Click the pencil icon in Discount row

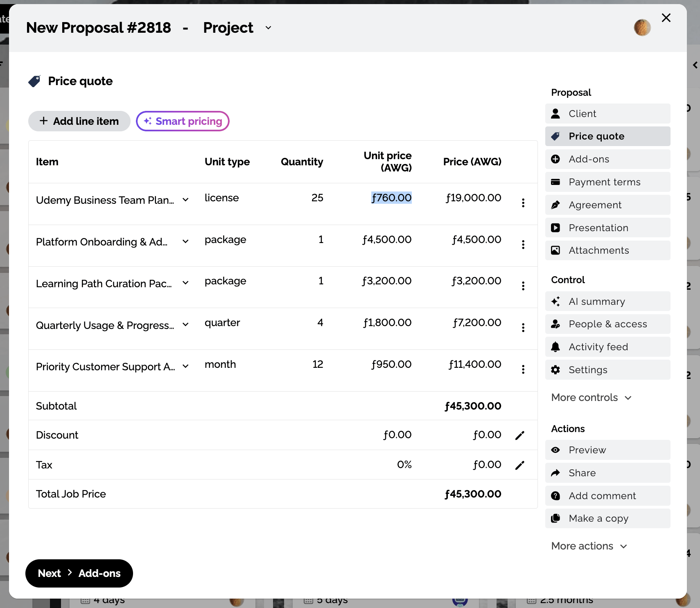519,435
